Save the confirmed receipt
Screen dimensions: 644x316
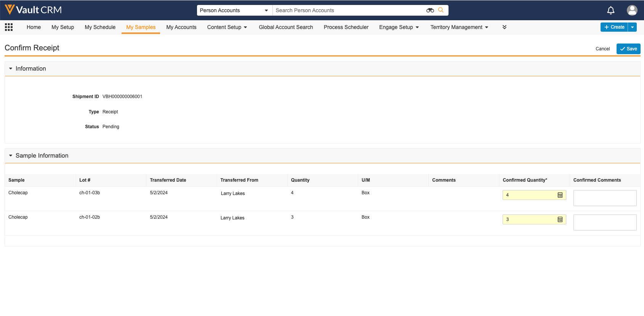[x=628, y=49]
